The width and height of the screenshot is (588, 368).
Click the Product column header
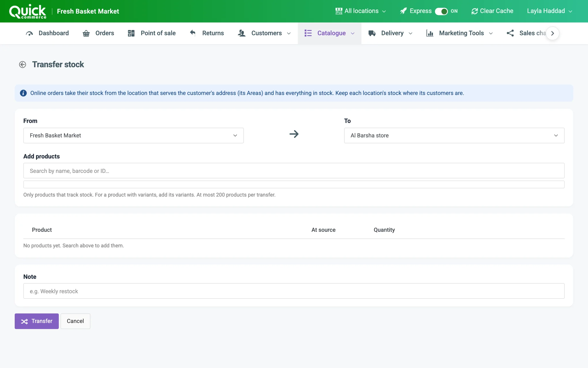[x=42, y=230]
